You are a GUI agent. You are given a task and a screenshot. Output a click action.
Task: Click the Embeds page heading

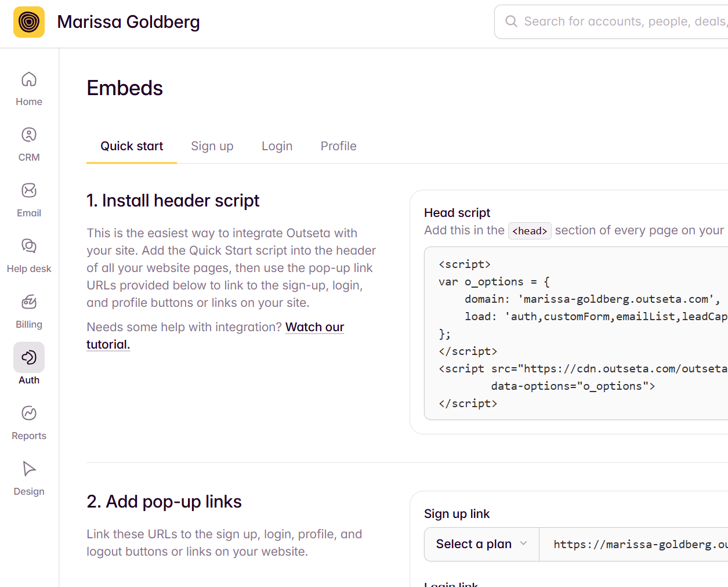125,88
